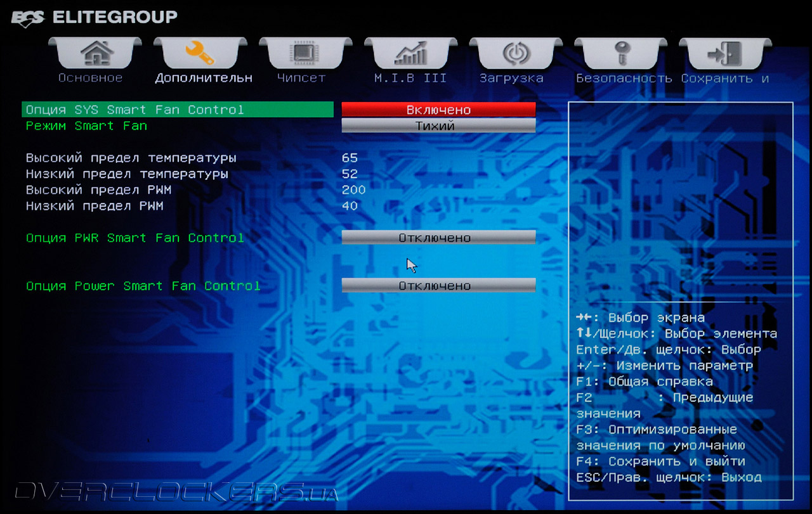Click the Выбор экрана help line

tap(640, 318)
